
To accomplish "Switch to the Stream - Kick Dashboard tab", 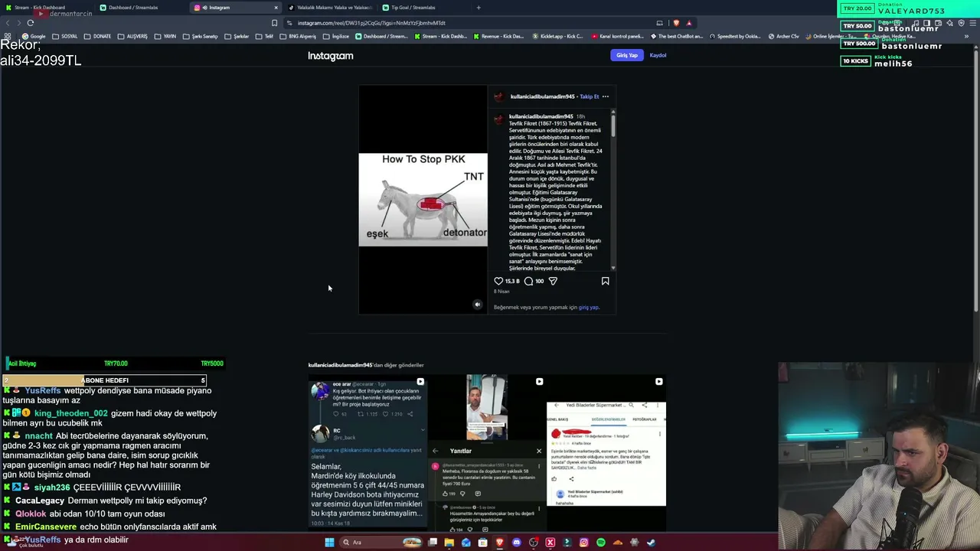I will click(x=46, y=8).
